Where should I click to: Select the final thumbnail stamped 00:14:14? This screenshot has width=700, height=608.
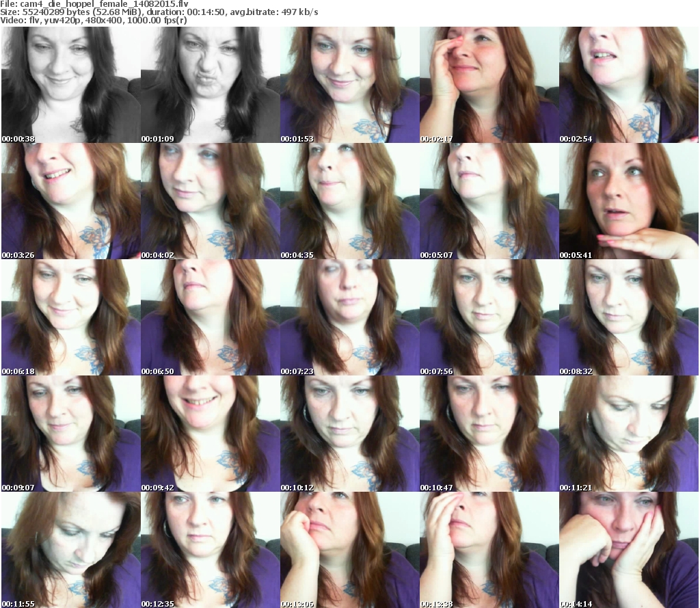coord(629,550)
